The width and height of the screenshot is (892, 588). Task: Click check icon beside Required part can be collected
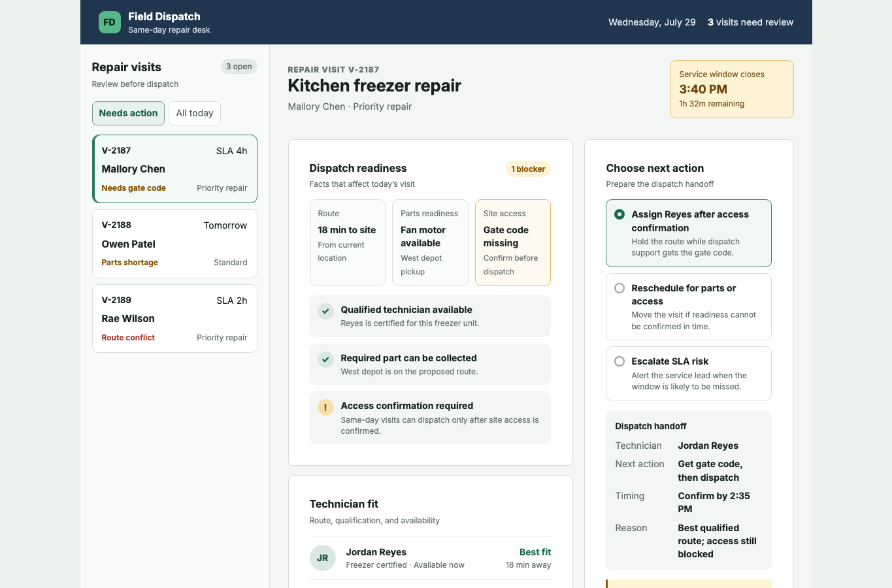(325, 359)
